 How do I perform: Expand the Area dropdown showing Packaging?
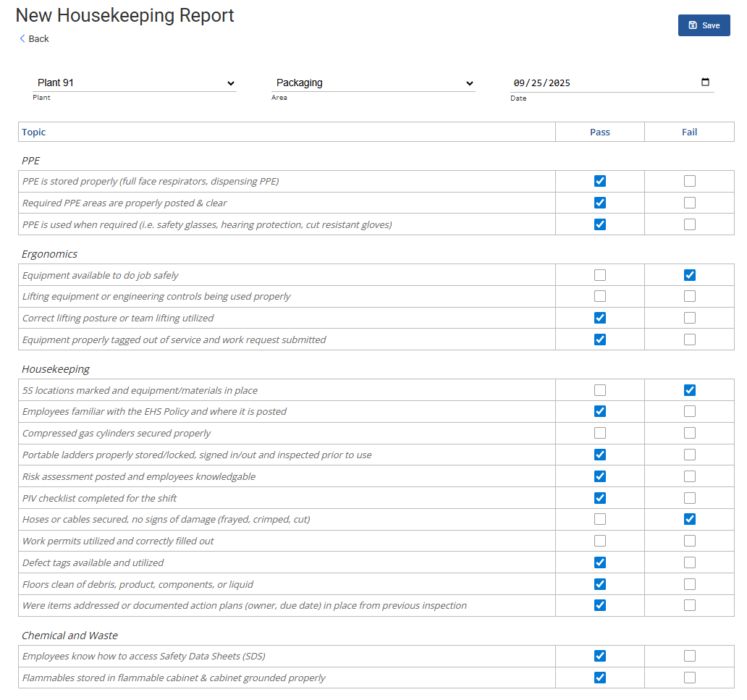click(373, 83)
